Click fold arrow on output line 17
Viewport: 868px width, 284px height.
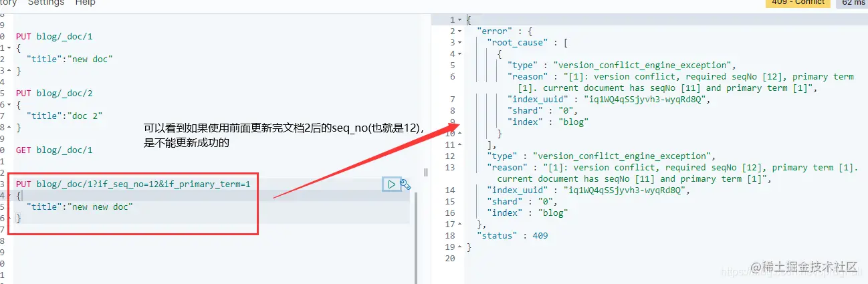(459, 225)
